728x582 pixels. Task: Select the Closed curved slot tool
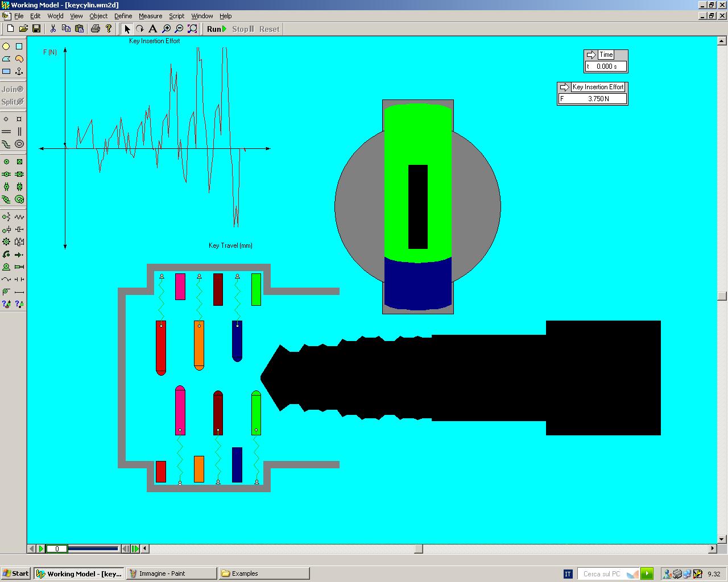click(19, 144)
